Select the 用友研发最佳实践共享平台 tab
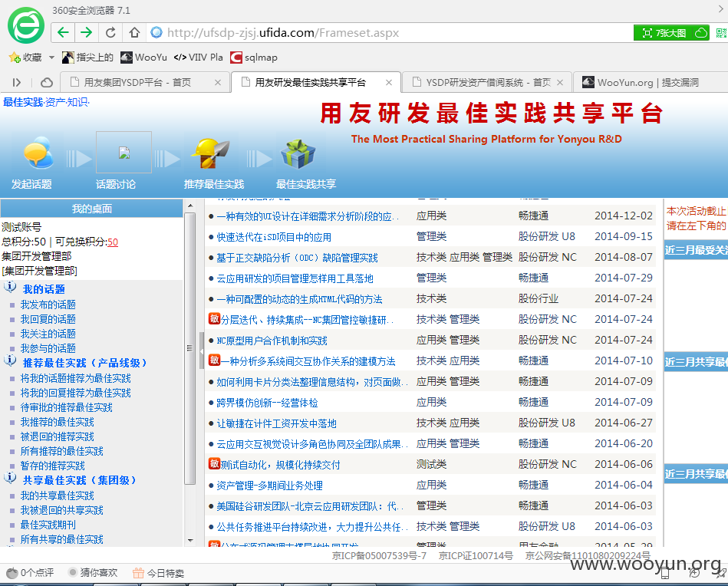Image resolution: width=728 pixels, height=586 pixels. [x=310, y=83]
